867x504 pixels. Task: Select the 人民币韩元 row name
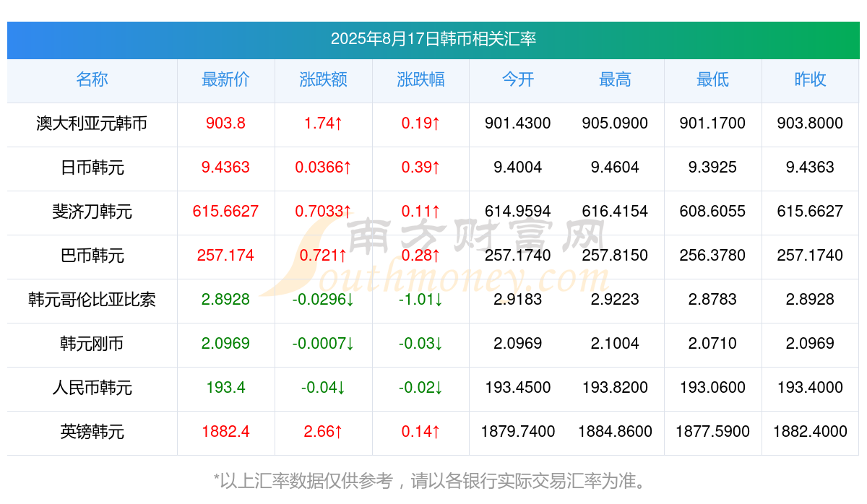pyautogui.click(x=92, y=388)
